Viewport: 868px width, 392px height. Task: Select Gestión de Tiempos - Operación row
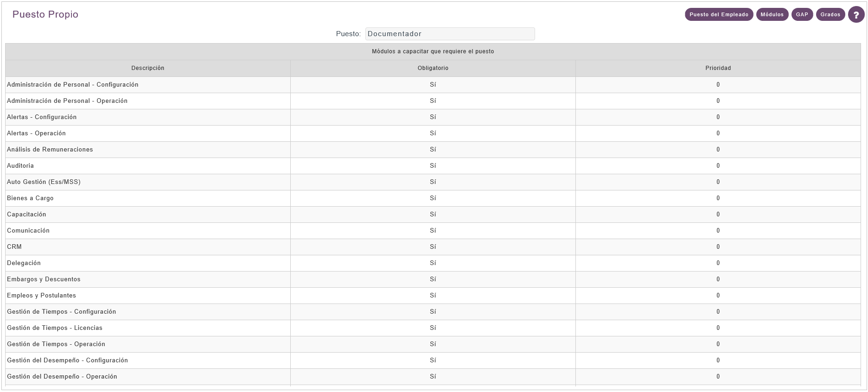tap(433, 344)
